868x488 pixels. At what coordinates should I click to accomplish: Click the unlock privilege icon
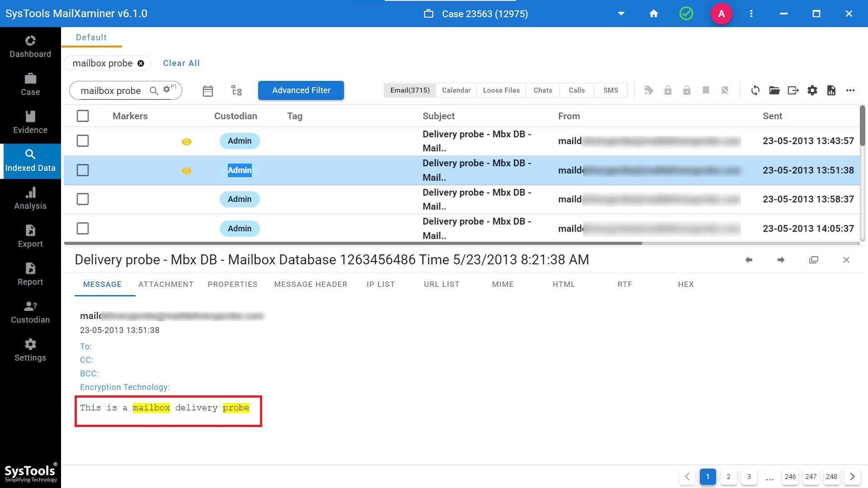tap(687, 90)
